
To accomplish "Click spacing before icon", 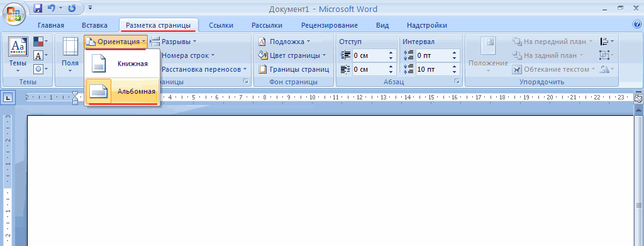I will click(x=408, y=55).
